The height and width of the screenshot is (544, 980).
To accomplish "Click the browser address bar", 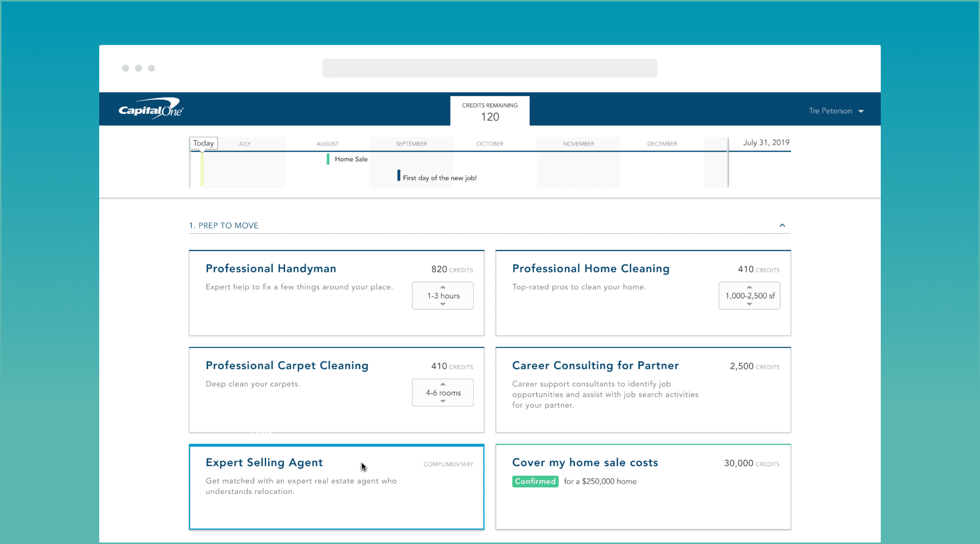I will [490, 68].
